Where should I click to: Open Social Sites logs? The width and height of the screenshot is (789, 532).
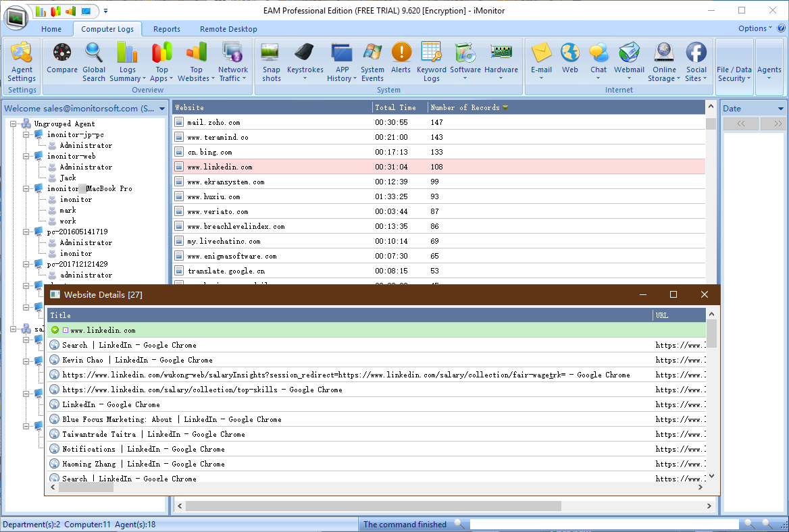[696, 62]
